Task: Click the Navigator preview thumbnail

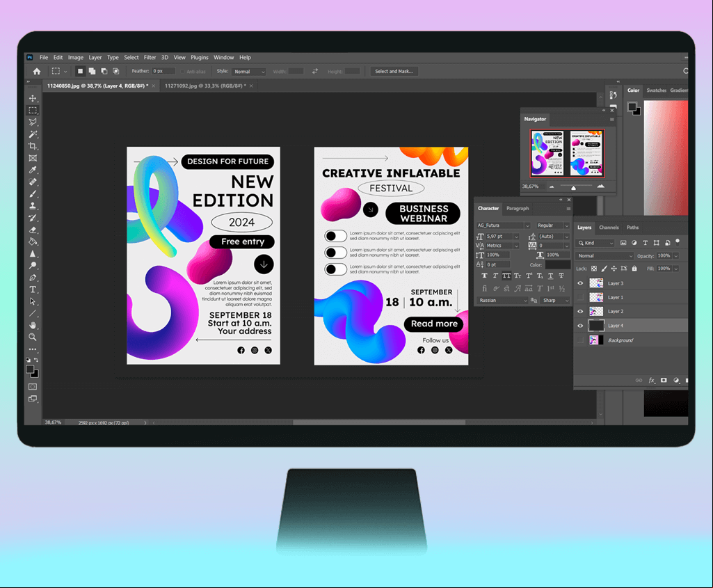Action: (567, 153)
